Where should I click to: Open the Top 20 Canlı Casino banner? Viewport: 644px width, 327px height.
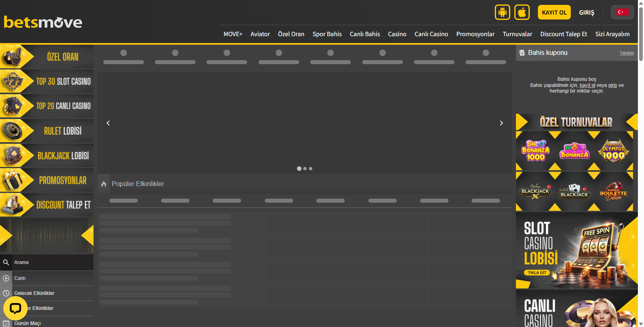[x=47, y=106]
